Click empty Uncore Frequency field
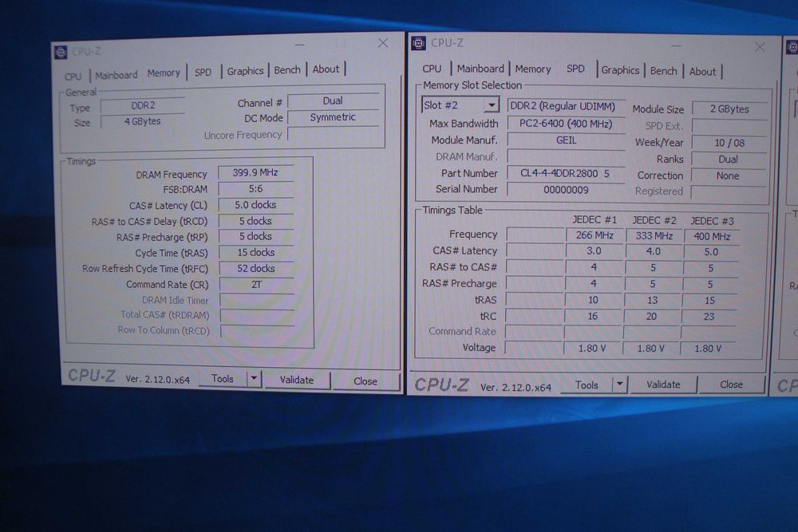 (x=334, y=134)
